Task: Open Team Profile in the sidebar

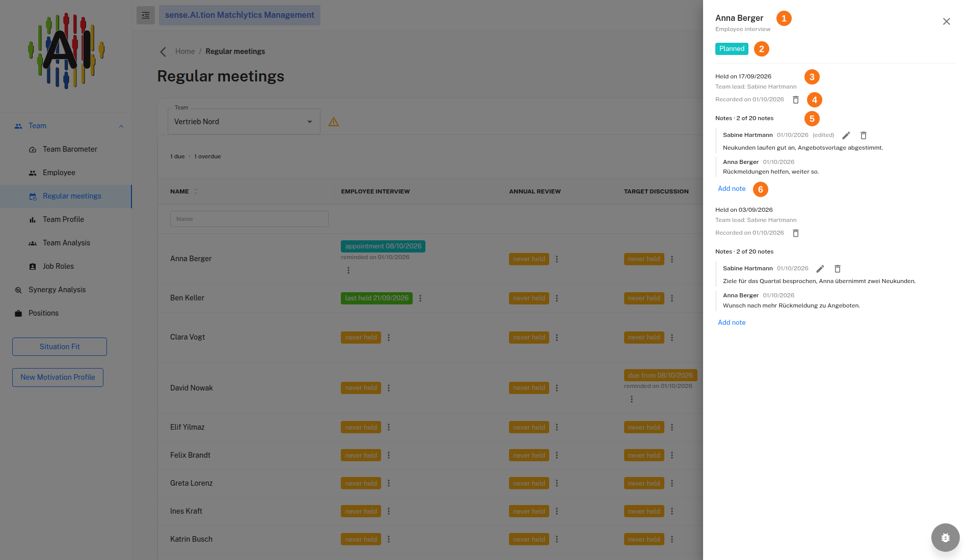Action: click(63, 219)
